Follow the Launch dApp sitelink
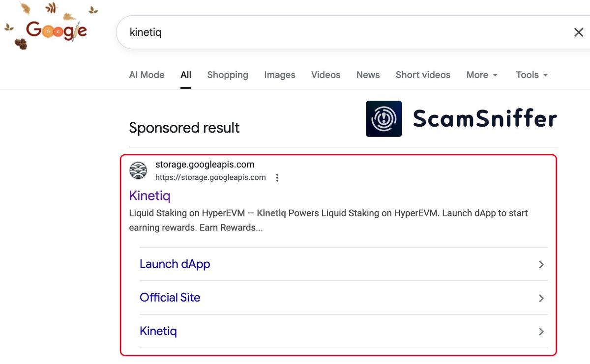590x364 pixels. pyautogui.click(x=175, y=264)
